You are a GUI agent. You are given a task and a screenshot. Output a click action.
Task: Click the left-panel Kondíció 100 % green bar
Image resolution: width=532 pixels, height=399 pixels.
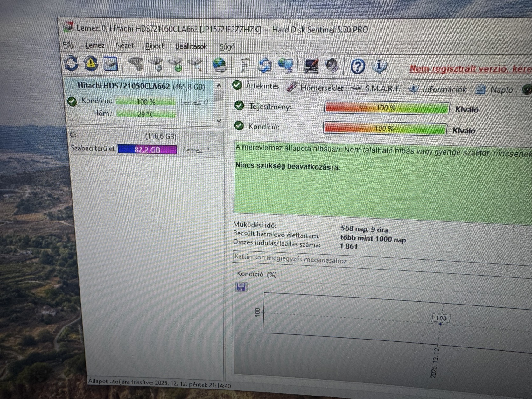pos(145,101)
